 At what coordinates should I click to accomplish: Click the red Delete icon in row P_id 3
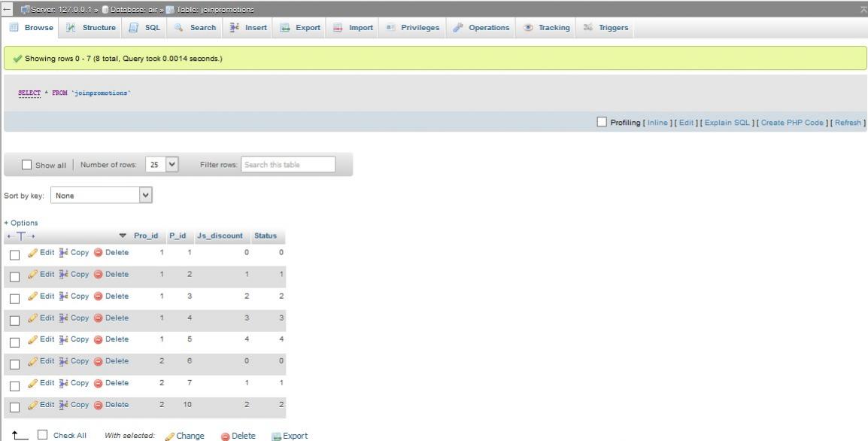pos(98,297)
